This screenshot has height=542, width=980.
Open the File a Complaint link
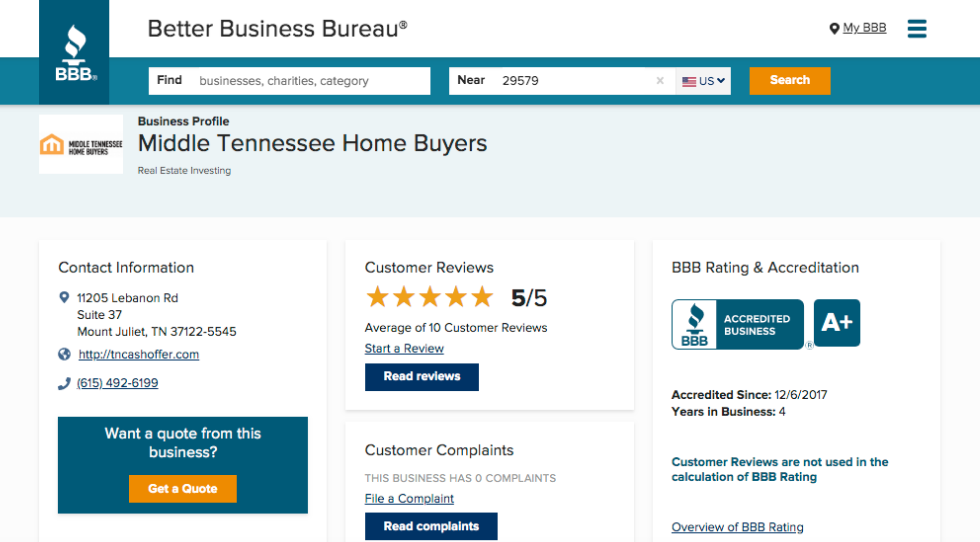point(409,499)
